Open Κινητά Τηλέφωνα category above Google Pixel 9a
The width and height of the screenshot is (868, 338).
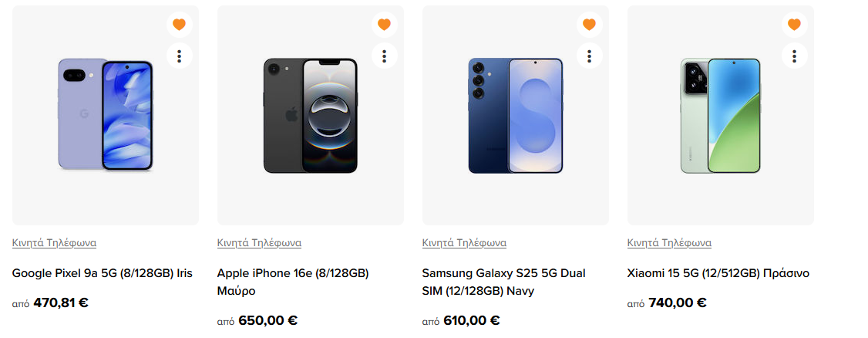54,243
